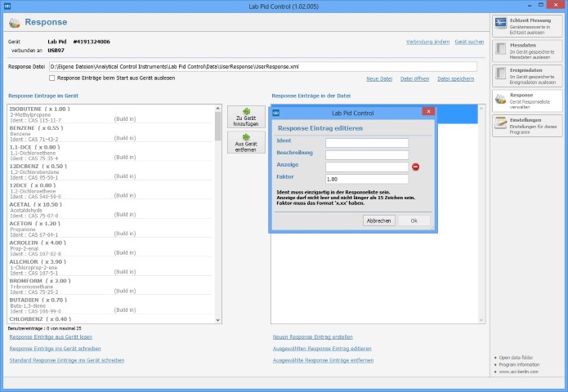568x392 pixels.
Task: Click the Abbrechen button in dialog
Action: [378, 220]
